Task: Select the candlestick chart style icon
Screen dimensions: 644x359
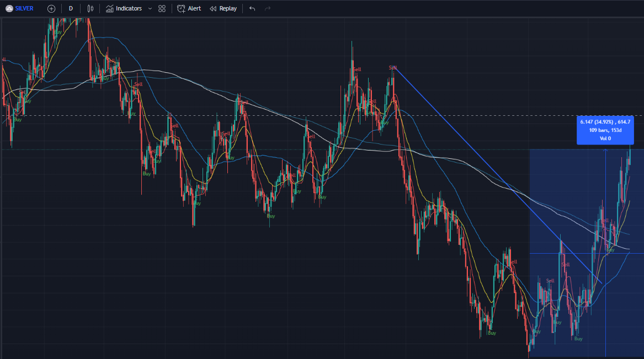Action: pos(90,8)
